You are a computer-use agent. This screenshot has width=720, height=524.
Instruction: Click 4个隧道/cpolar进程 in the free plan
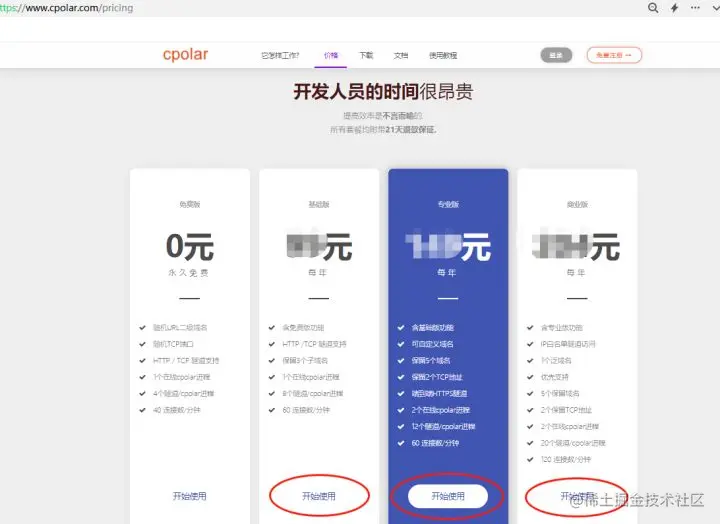pos(184,394)
